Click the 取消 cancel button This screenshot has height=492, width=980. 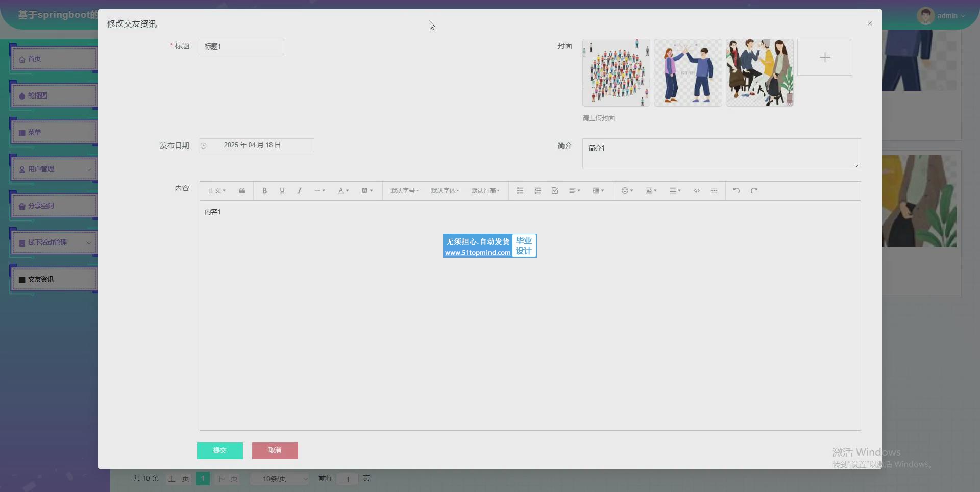(275, 451)
